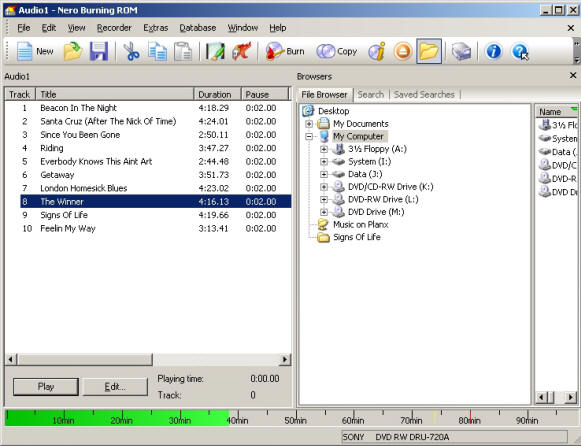581x446 pixels.
Task: Show disc info icon
Action: click(377, 51)
